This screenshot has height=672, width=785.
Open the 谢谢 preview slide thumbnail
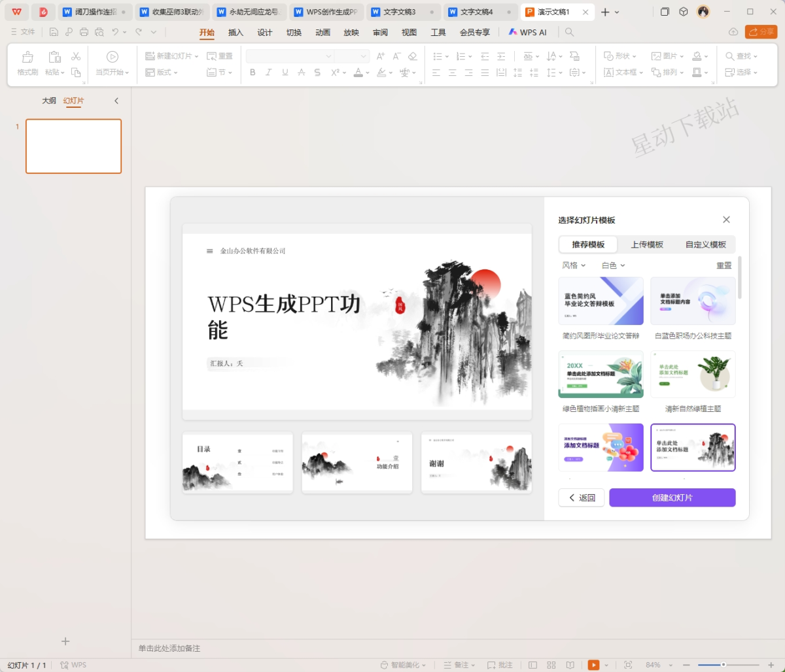coord(476,462)
